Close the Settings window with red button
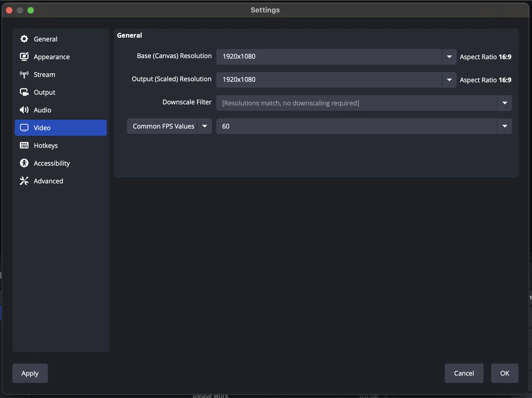Image resolution: width=532 pixels, height=398 pixels. [x=9, y=10]
